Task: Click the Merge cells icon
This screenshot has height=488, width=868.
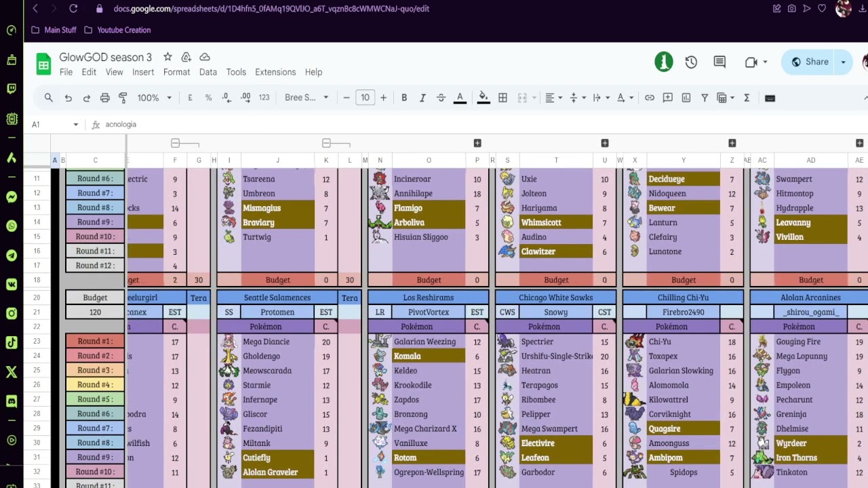Action: tap(522, 98)
